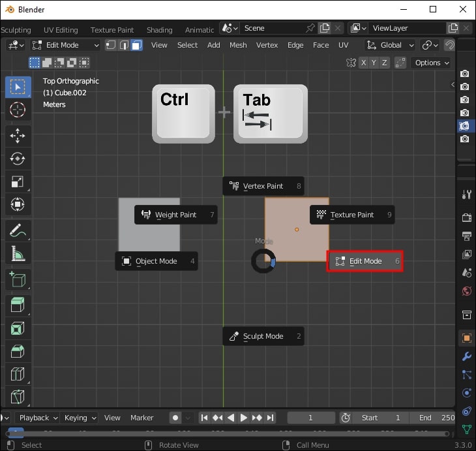Open the scene browse dropdown
Screen dimensions: 476x451
coord(230,28)
